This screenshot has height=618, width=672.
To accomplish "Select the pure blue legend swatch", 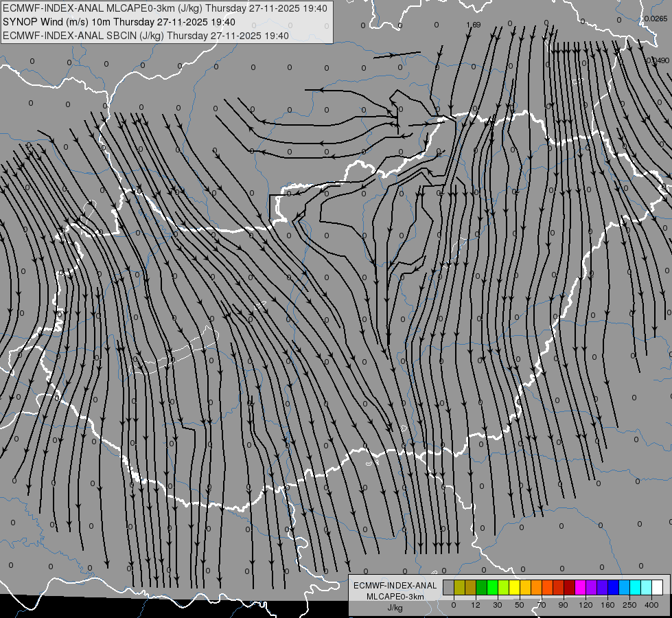I will (613, 587).
